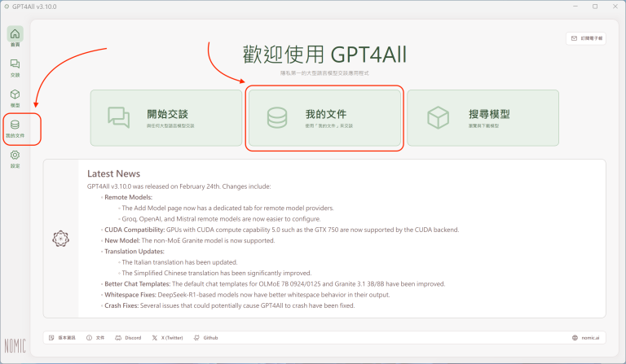Open 我的文件 database icon in left sidebar
The height and width of the screenshot is (364, 626).
click(x=15, y=128)
